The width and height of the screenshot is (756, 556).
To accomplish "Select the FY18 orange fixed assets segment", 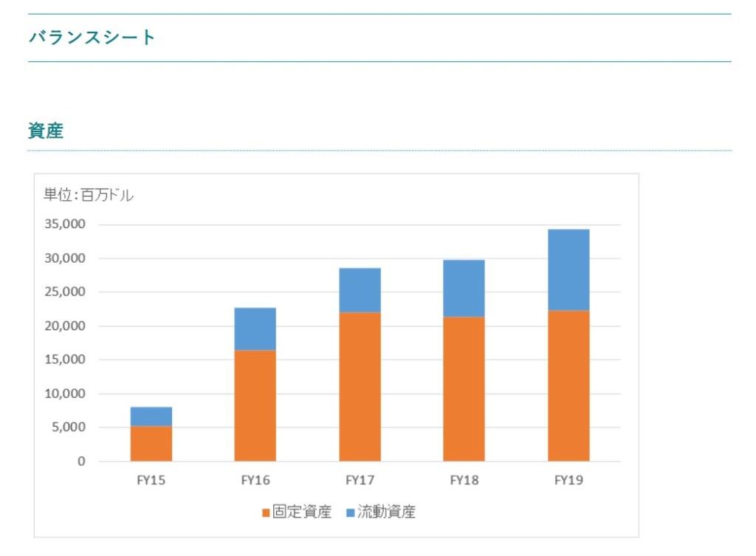I will point(464,388).
